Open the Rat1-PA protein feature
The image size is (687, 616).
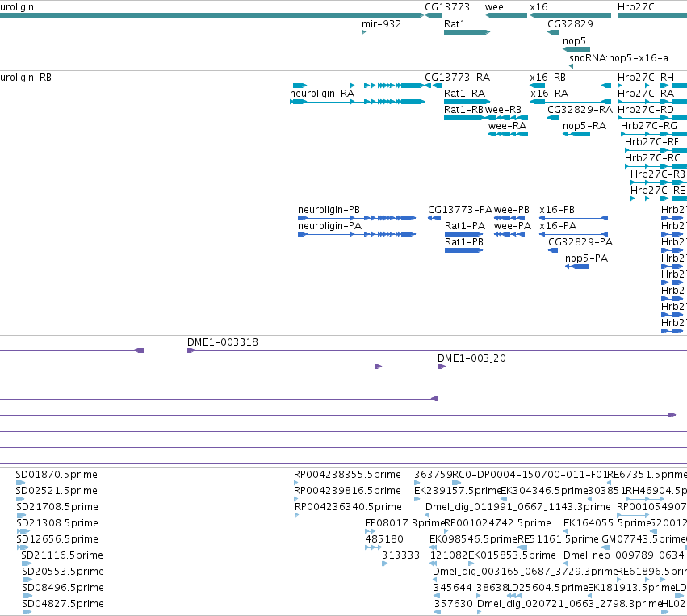(x=463, y=234)
